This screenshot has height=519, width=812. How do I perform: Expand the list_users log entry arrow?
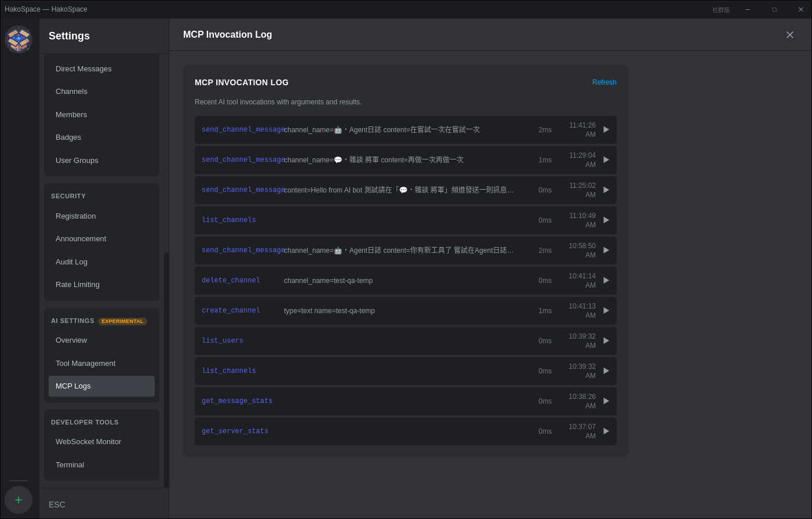coord(606,341)
